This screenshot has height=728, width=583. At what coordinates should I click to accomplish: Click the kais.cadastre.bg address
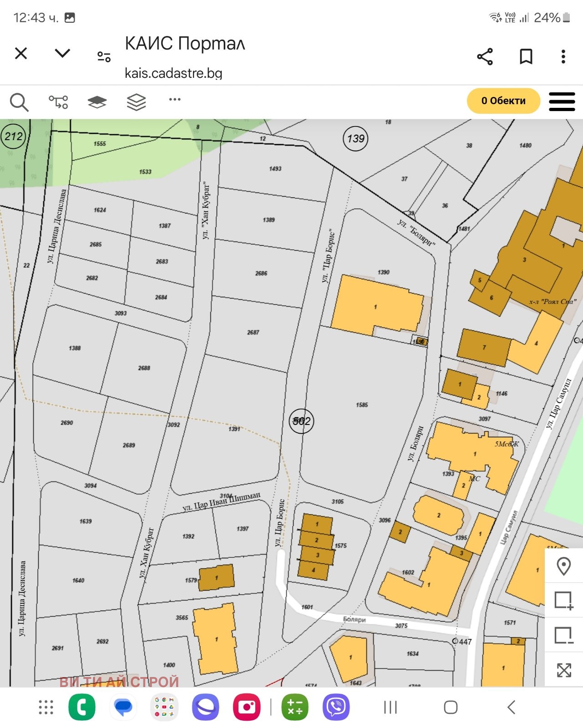173,73
